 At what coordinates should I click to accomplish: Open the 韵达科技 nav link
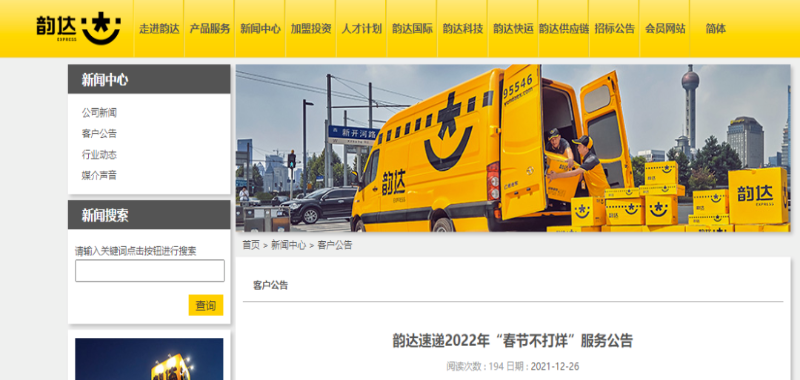point(462,29)
